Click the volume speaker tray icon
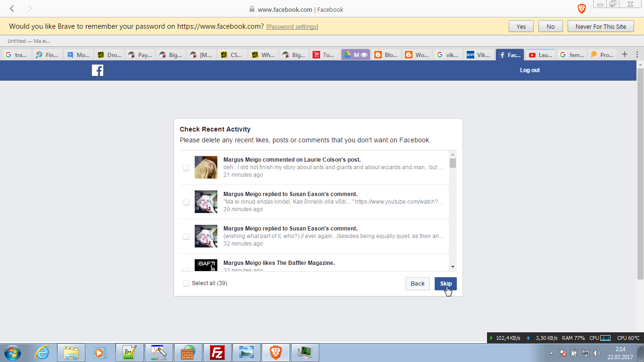The width and height of the screenshot is (644, 362). coord(597,353)
